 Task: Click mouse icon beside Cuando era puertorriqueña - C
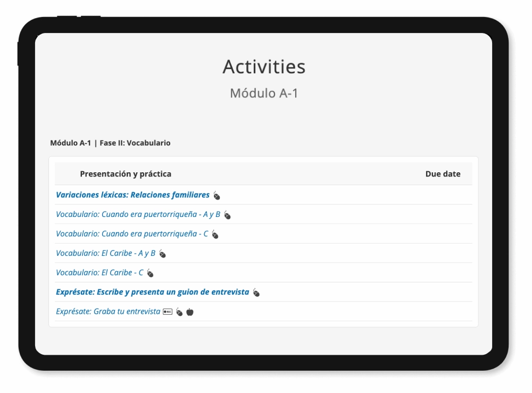[x=215, y=235]
